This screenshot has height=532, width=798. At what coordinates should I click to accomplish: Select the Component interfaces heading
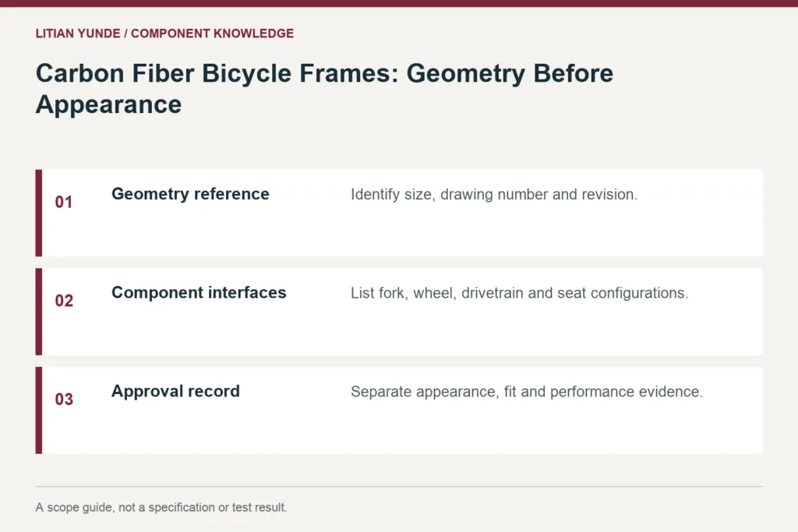(199, 292)
